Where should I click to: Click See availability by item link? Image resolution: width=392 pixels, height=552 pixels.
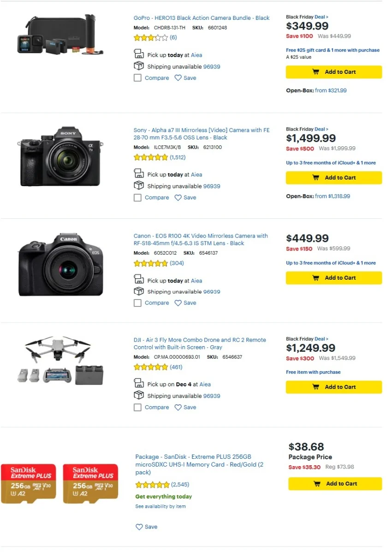[160, 506]
